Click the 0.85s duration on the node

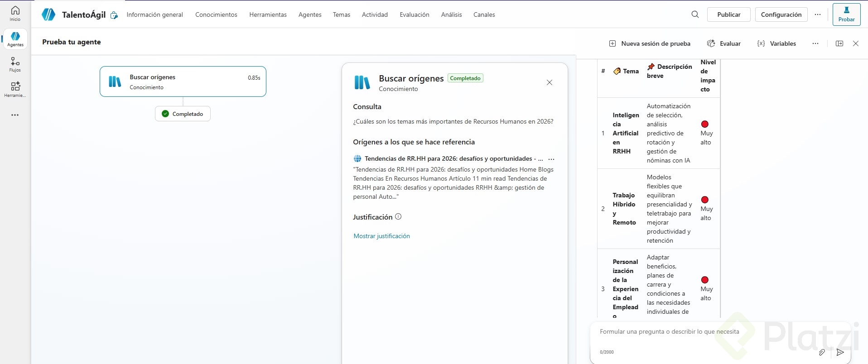coord(254,77)
